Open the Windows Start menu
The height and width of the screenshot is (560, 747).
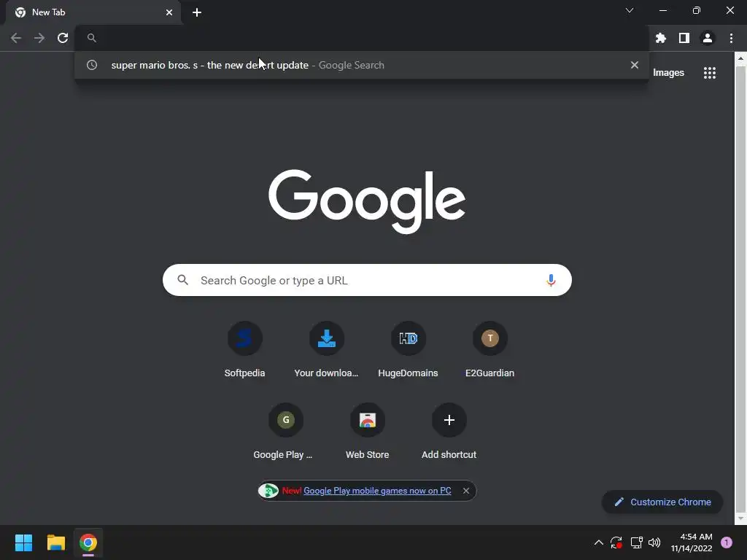[x=23, y=542]
